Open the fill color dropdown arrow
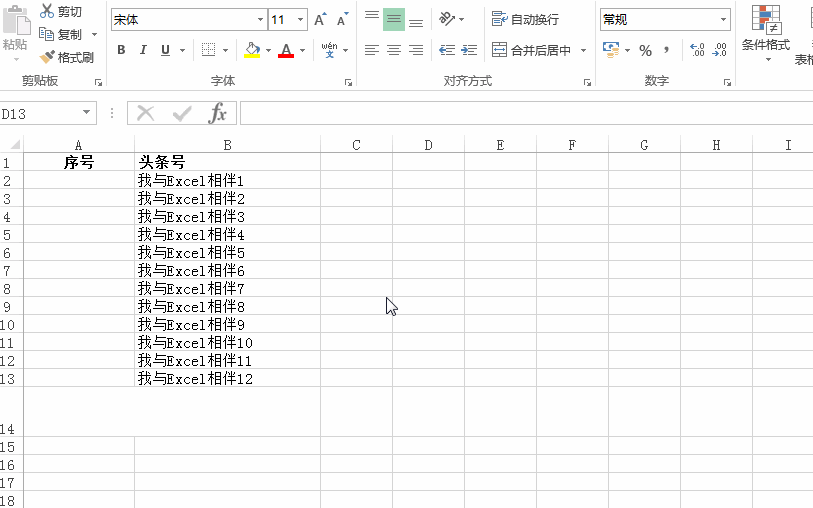This screenshot has height=508, width=813. 268,50
